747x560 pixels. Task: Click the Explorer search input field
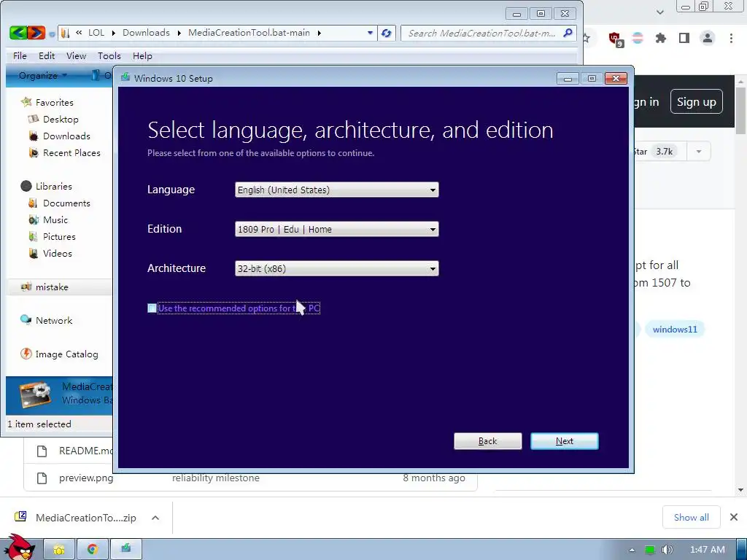pyautogui.click(x=482, y=33)
